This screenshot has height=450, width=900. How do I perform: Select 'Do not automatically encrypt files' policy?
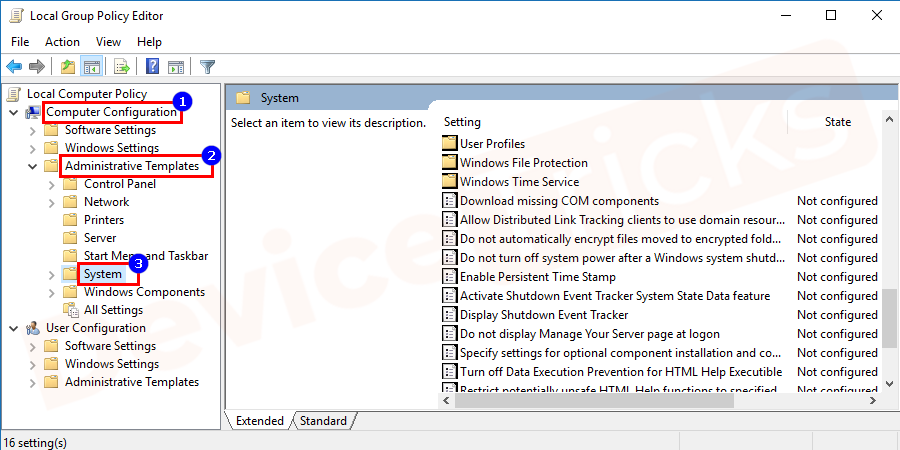[x=620, y=239]
